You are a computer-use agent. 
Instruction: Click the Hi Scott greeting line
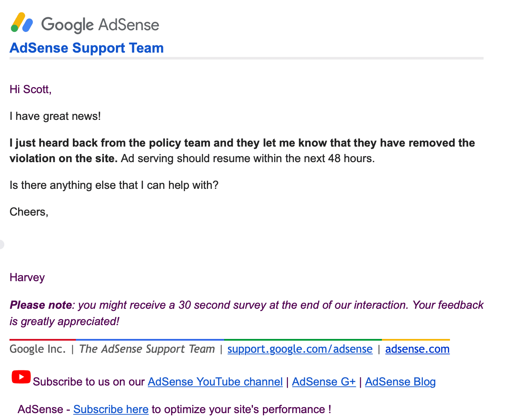pos(30,89)
